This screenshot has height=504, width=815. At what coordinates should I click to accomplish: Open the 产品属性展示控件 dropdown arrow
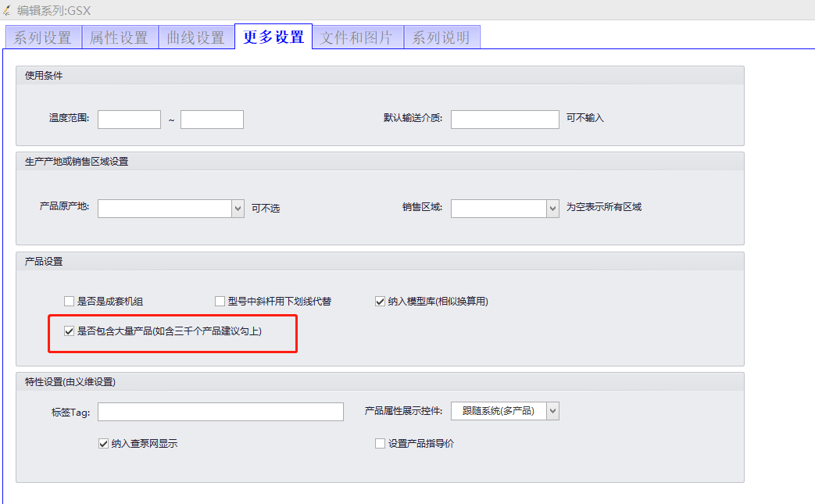pyautogui.click(x=552, y=411)
